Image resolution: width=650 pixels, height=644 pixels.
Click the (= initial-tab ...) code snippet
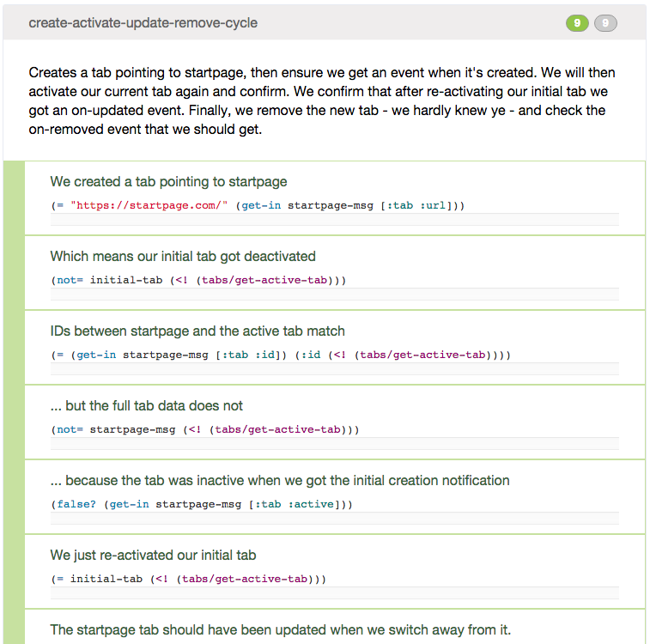point(188,579)
